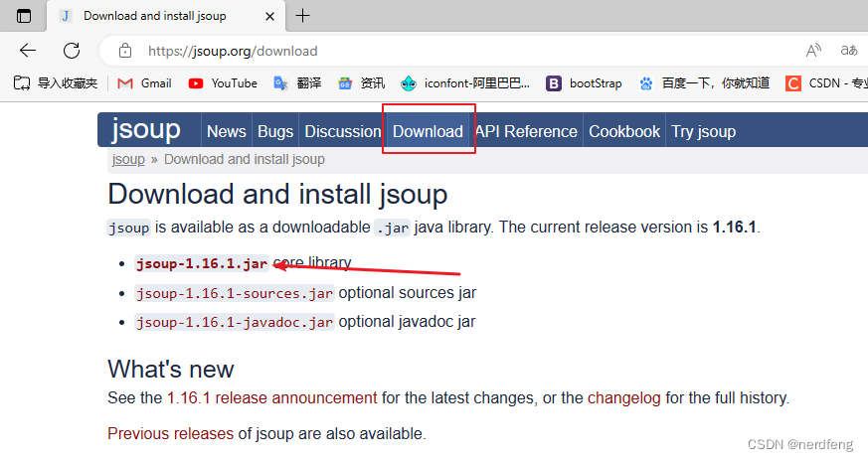868x461 pixels.
Task: Activate the Read aloud icon
Action: tap(813, 51)
